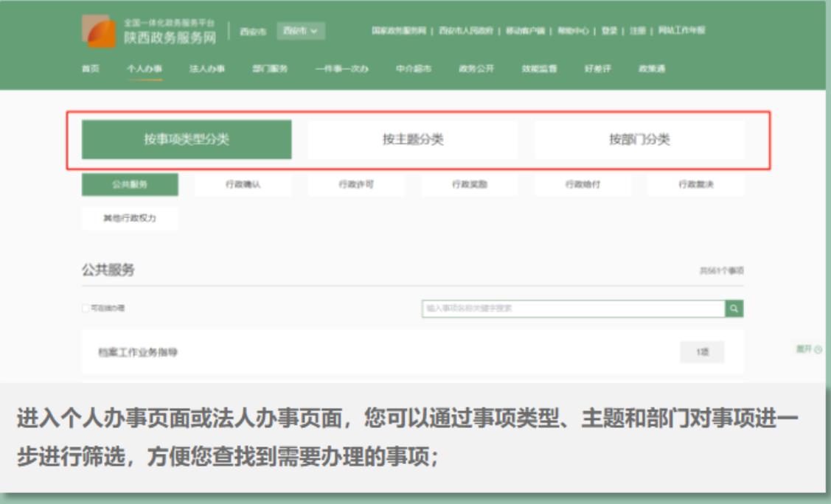Image resolution: width=831 pixels, height=504 pixels.
Task: Click the 共561个事项 count text
Action: point(721,270)
